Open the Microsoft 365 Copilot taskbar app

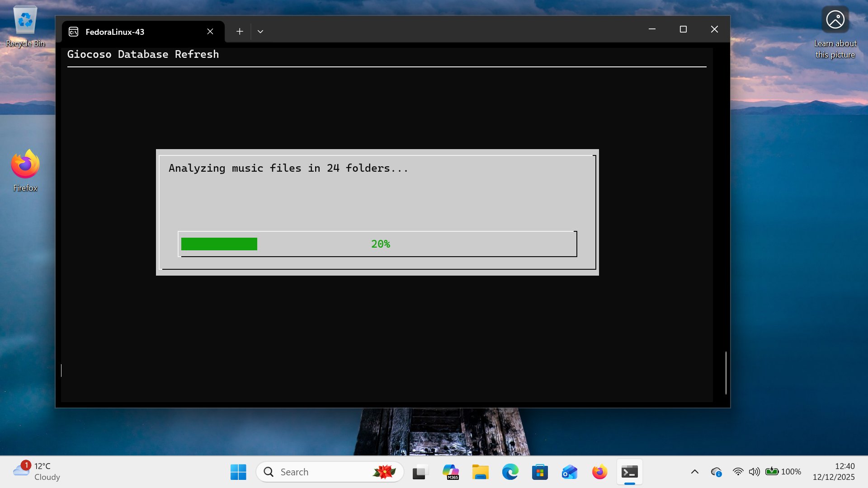pos(450,472)
